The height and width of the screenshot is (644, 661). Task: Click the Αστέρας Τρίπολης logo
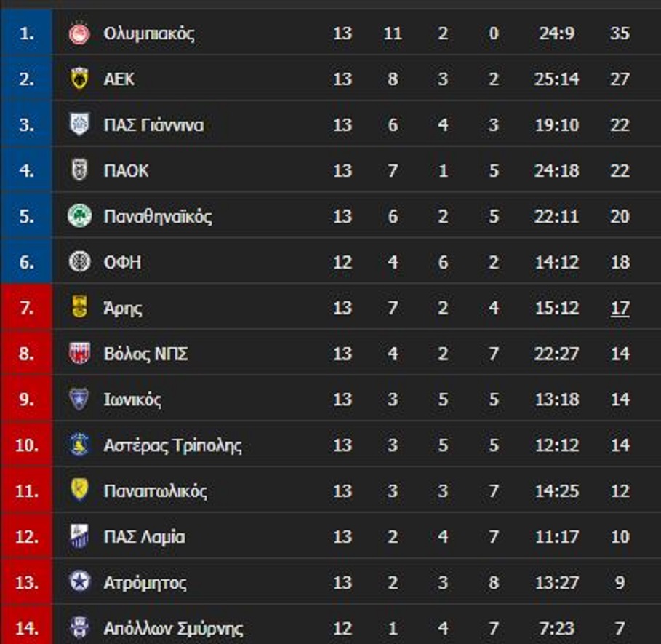tap(79, 445)
